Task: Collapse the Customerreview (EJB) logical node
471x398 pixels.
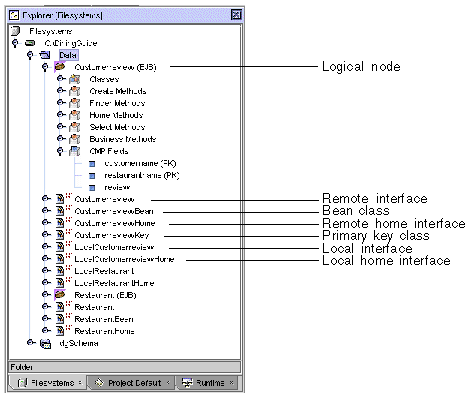Action: 45,67
